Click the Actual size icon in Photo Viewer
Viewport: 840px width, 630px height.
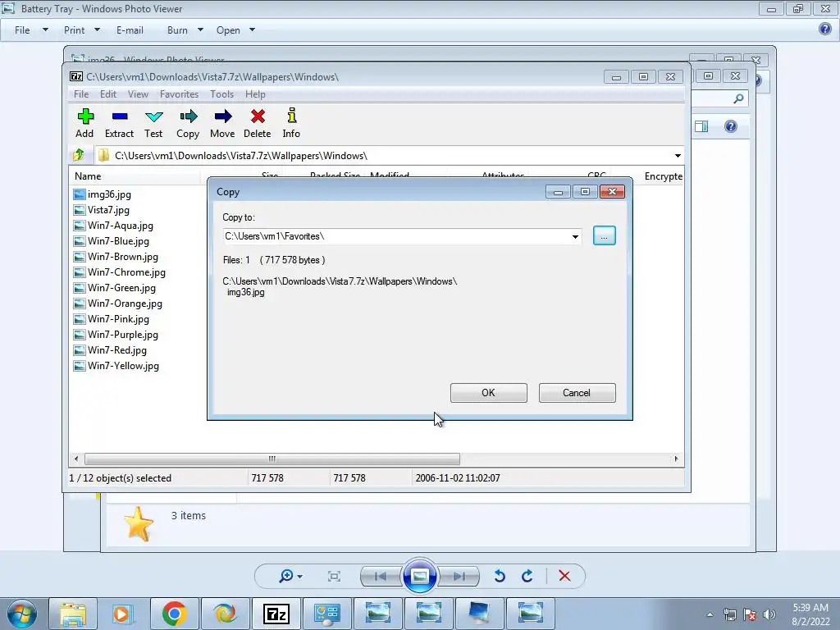click(x=335, y=577)
